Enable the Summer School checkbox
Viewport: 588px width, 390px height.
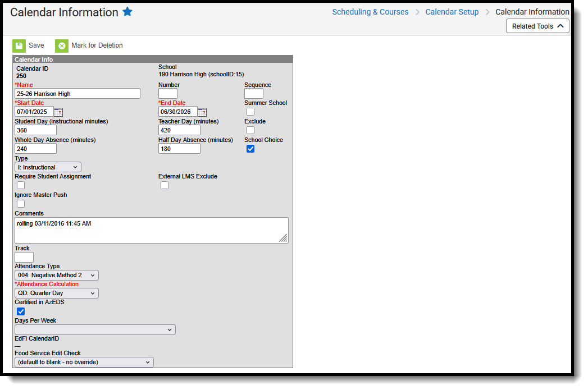pos(250,111)
